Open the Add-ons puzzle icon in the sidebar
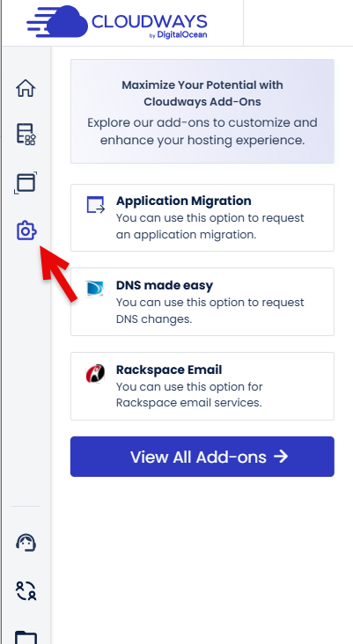The height and width of the screenshot is (644, 353). [26, 231]
